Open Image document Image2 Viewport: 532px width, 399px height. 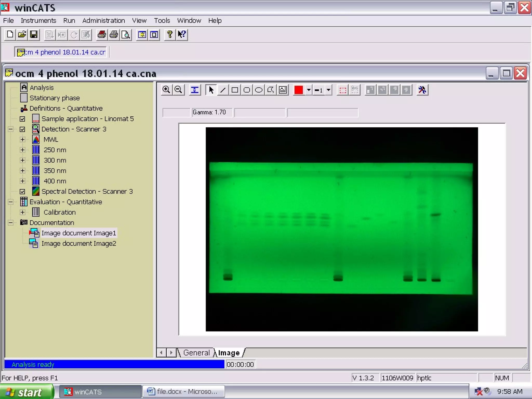pyautogui.click(x=78, y=243)
